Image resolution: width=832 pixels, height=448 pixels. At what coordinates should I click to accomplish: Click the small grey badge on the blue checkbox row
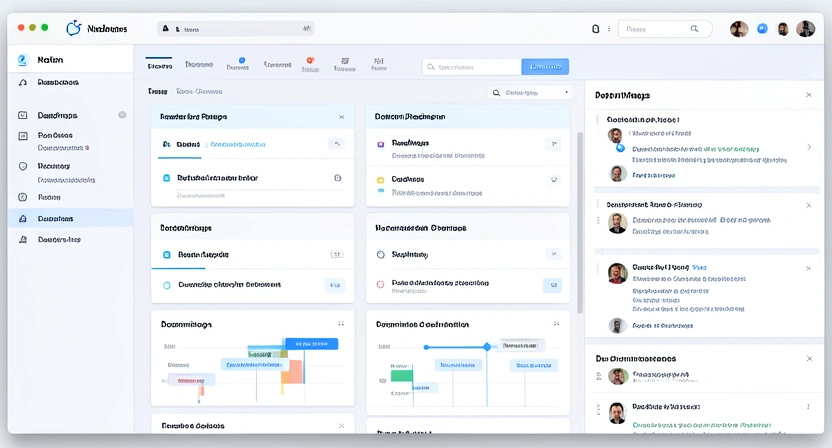pyautogui.click(x=336, y=255)
